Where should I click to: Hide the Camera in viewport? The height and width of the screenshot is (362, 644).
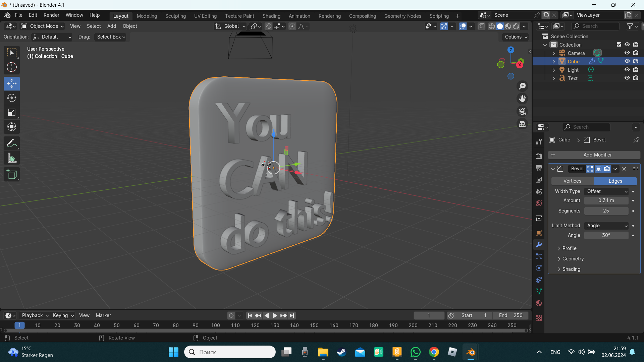click(x=627, y=53)
